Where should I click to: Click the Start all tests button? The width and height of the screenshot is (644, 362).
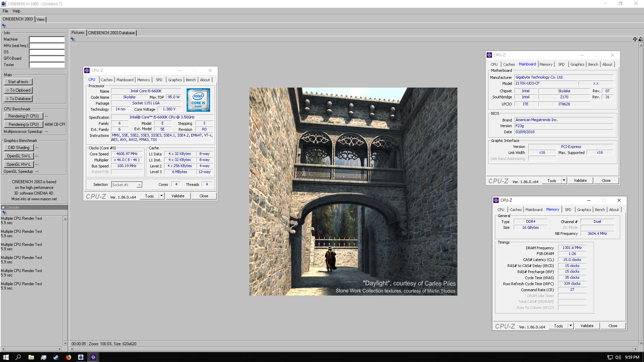coord(18,82)
